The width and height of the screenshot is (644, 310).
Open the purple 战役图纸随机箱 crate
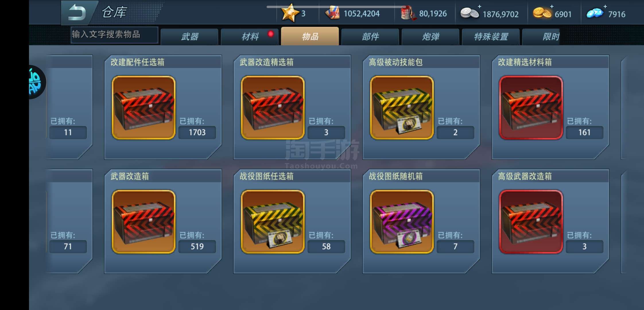[402, 222]
